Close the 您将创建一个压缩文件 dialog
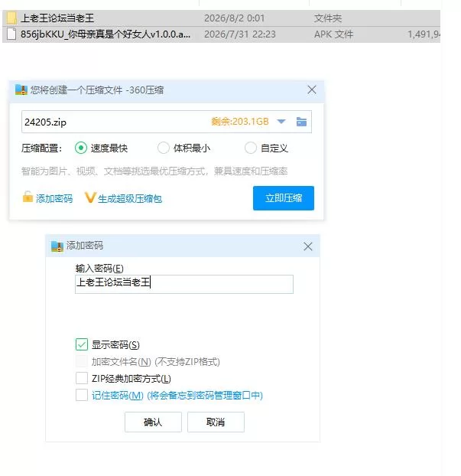The height and width of the screenshot is (476, 461). [x=312, y=90]
